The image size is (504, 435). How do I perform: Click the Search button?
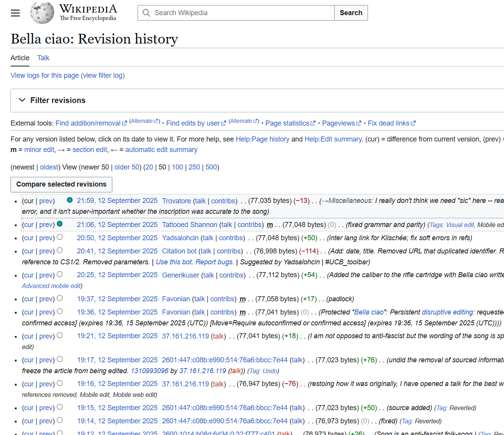351,13
